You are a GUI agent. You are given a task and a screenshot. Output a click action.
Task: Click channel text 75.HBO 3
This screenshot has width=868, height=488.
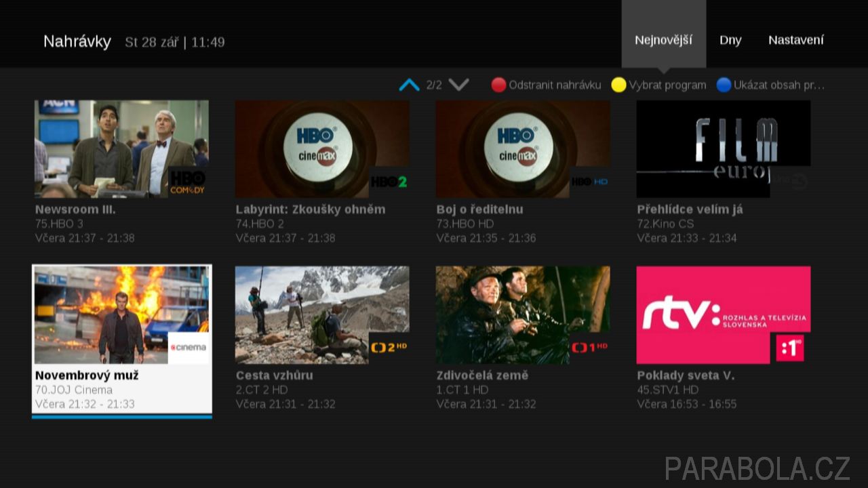59,224
